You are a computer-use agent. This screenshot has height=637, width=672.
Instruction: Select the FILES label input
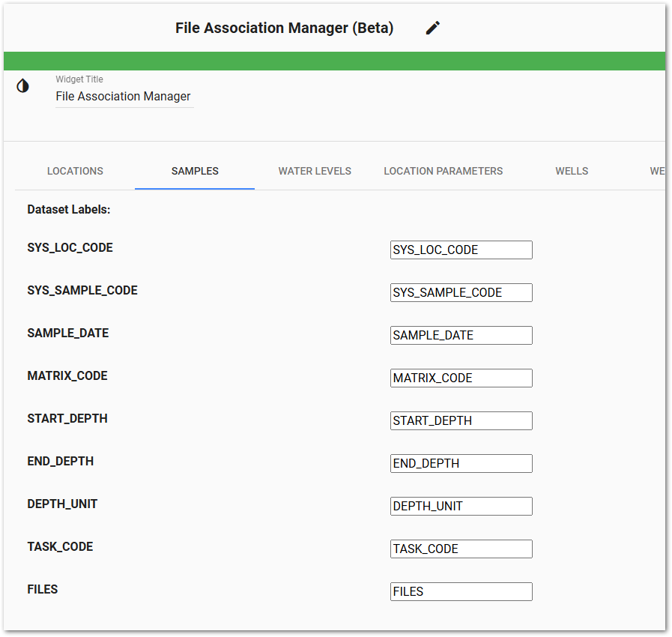tap(461, 591)
